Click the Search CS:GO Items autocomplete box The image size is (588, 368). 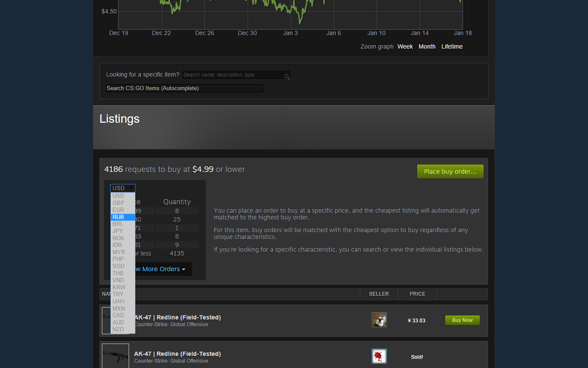[x=185, y=88]
